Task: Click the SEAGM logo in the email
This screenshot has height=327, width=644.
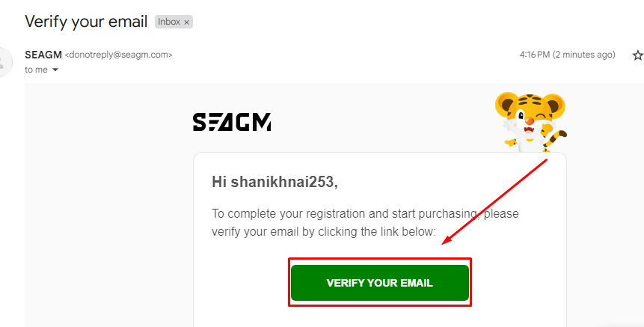Action: point(232,122)
